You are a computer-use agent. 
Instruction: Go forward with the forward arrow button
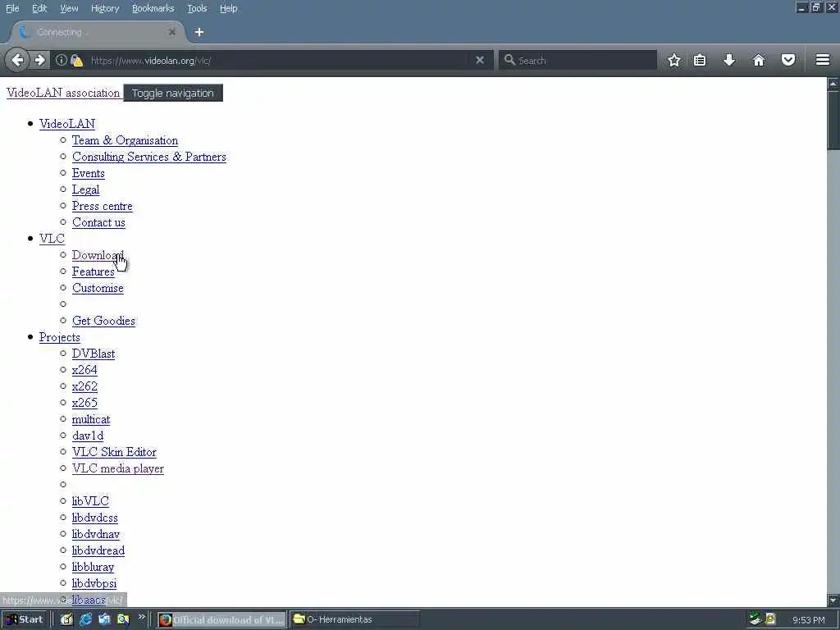pos(39,60)
